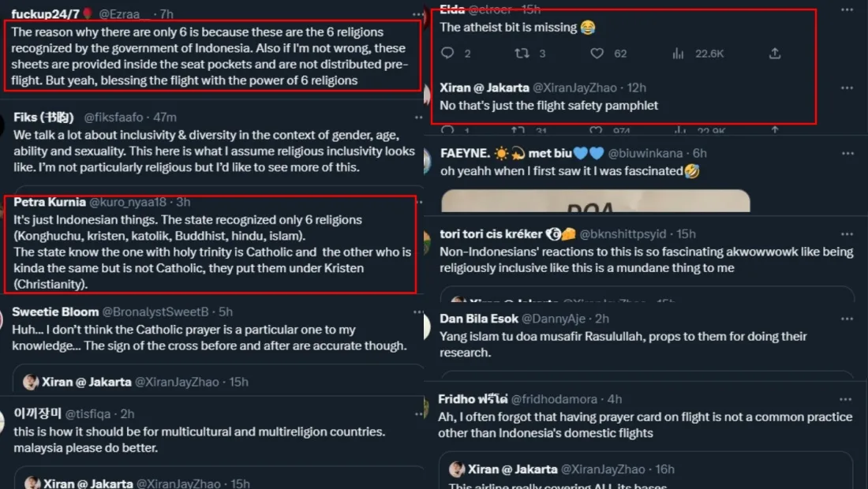Image resolution: width=868 pixels, height=489 pixels.
Task: Click more options on Dan Bila Esok's tweet
Action: coord(847,319)
